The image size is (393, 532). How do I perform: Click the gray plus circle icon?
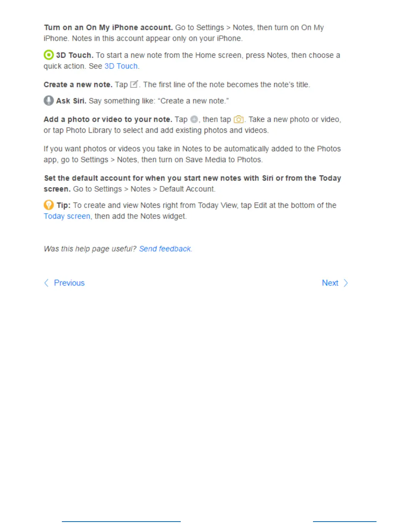point(194,119)
